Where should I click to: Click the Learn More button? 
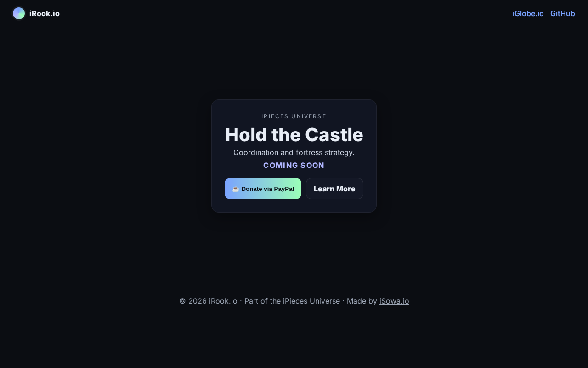(334, 189)
